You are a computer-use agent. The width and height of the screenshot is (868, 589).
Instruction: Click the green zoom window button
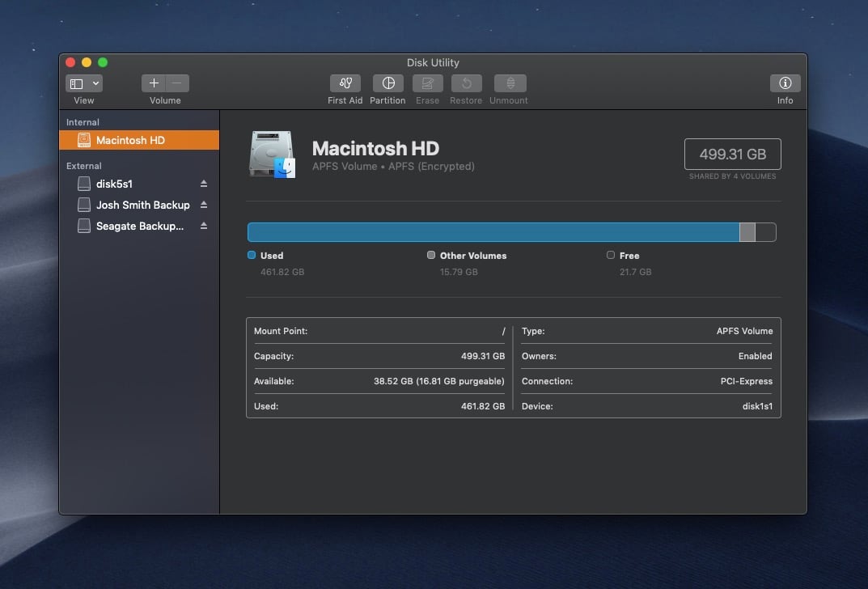click(x=103, y=62)
